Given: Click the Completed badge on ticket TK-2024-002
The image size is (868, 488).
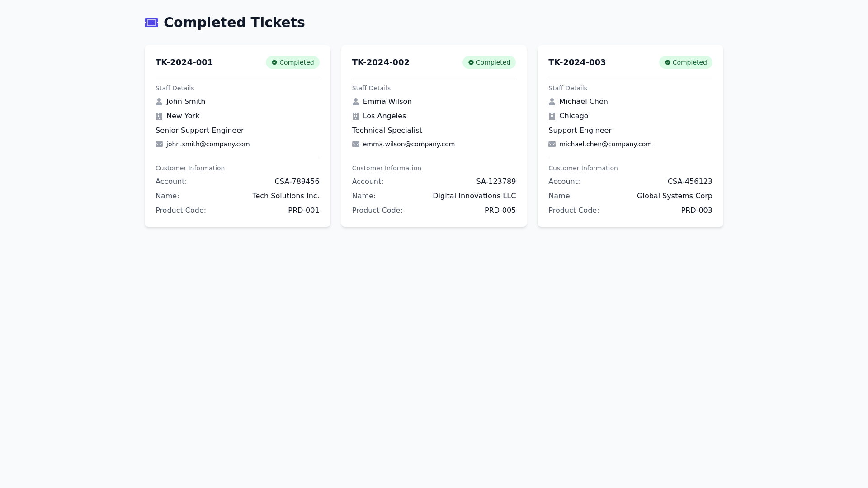Looking at the screenshot, I should pyautogui.click(x=489, y=62).
